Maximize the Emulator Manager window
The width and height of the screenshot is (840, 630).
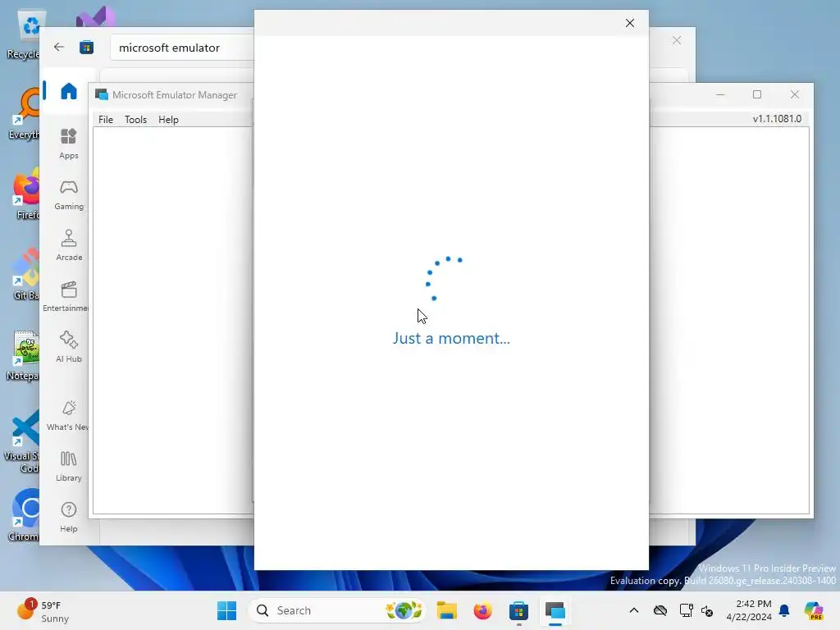pos(757,94)
